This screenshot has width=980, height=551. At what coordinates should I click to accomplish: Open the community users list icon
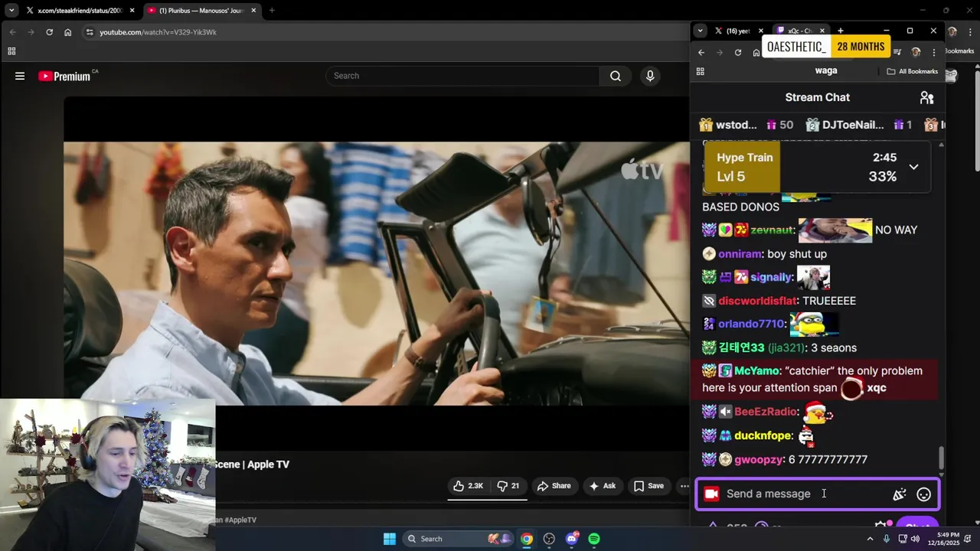tap(927, 97)
